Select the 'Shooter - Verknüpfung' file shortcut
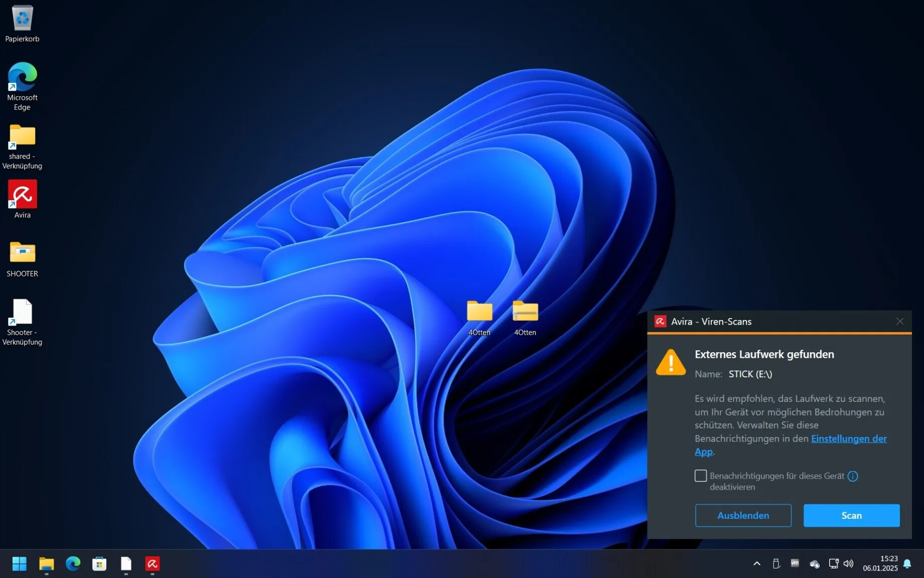The image size is (924, 578). (22, 312)
